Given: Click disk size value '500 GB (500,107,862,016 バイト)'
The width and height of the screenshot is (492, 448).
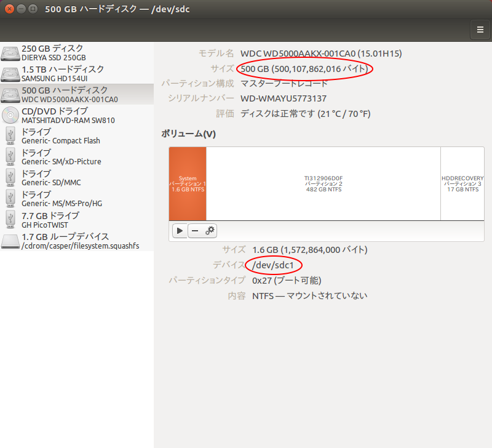Looking at the screenshot, I should (304, 69).
